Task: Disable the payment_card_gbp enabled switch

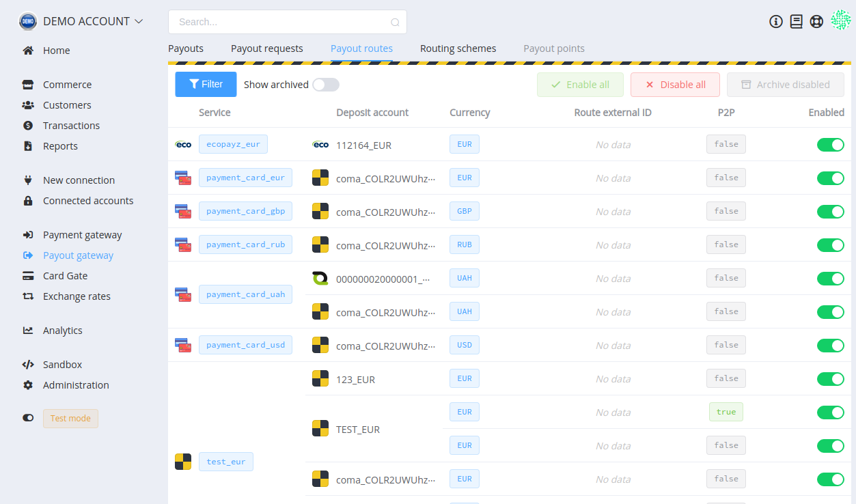Action: coord(831,212)
